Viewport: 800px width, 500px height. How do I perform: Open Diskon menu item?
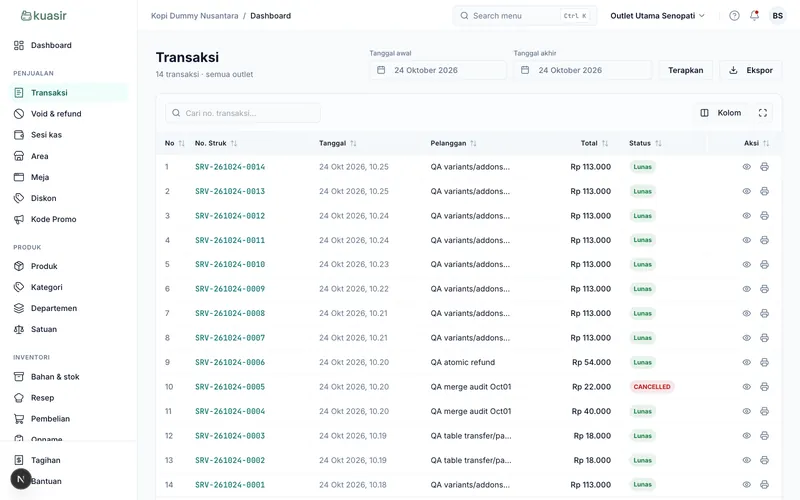(x=68, y=198)
